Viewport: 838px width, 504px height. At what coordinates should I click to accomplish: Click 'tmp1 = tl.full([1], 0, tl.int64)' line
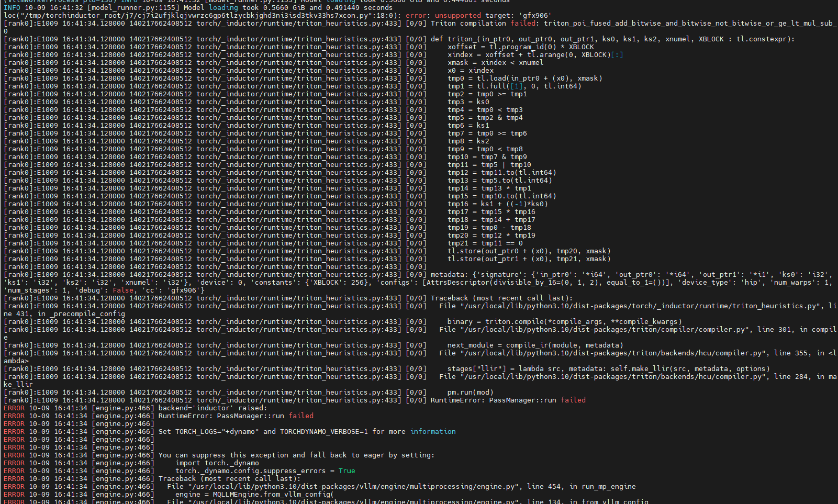click(x=515, y=86)
